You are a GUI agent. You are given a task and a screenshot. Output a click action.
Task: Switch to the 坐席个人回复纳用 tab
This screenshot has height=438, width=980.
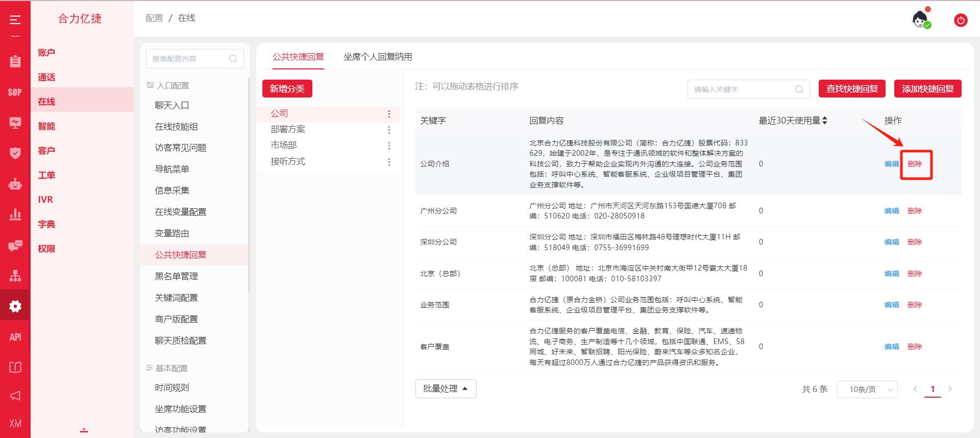coord(378,57)
